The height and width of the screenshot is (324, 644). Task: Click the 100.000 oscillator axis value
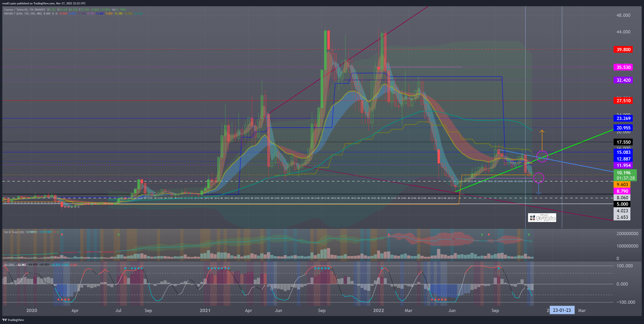pos(624,266)
